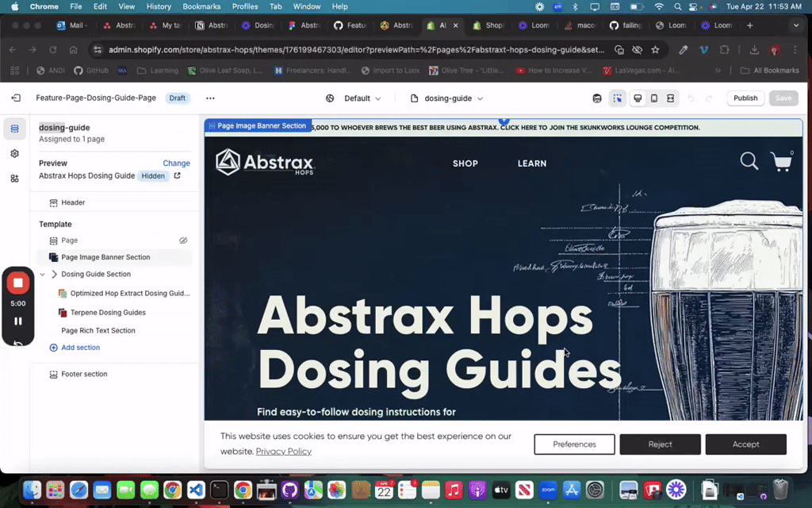Open Spotlight search in menu bar

click(x=677, y=6)
